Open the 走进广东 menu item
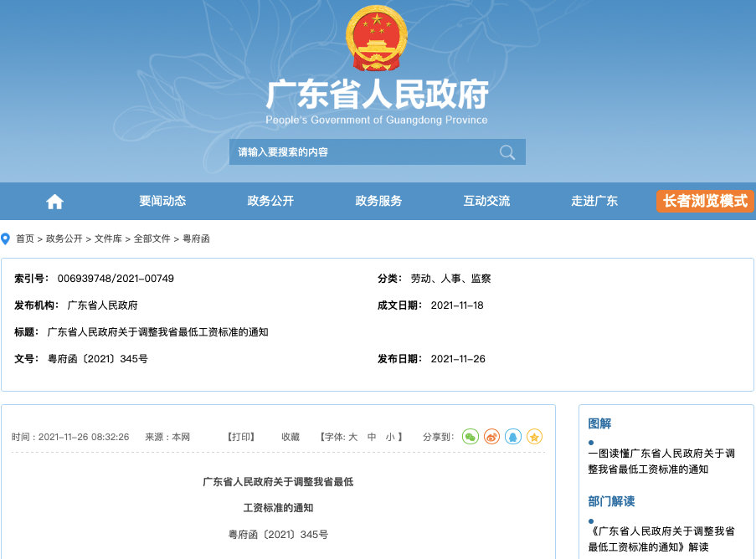This screenshot has width=756, height=559. pyautogui.click(x=594, y=201)
